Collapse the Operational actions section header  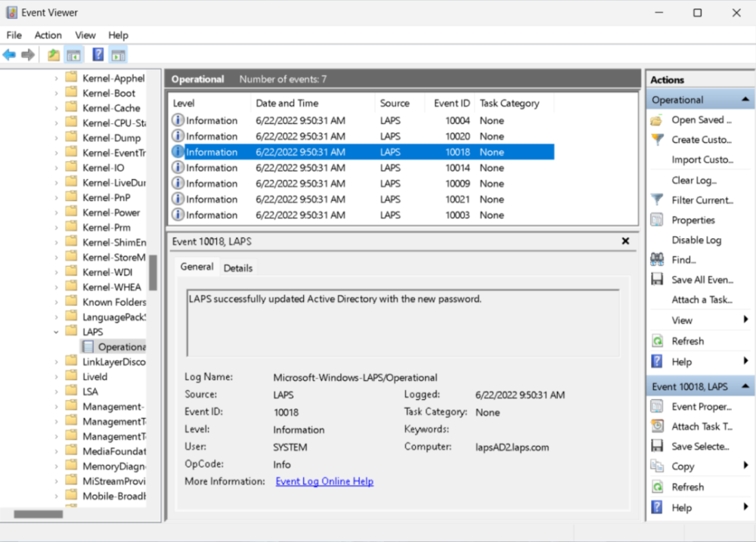(745, 100)
